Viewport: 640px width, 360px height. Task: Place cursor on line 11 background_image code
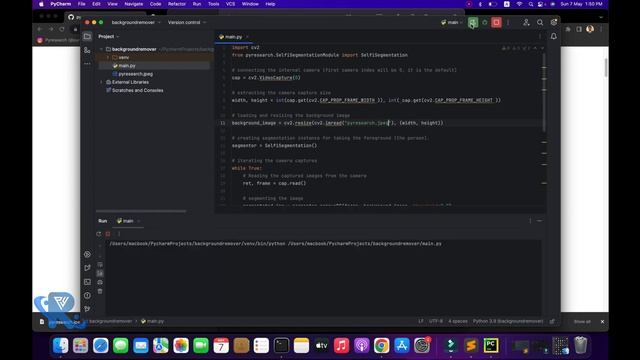click(x=338, y=123)
